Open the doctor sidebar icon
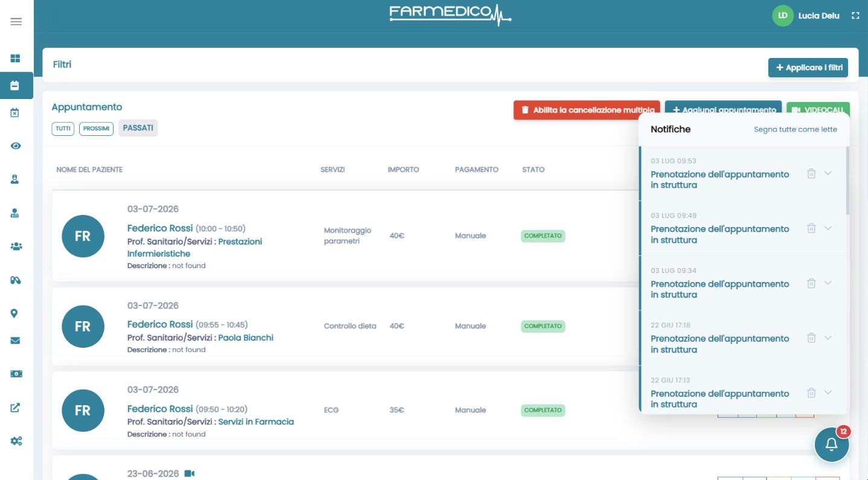 click(x=16, y=213)
